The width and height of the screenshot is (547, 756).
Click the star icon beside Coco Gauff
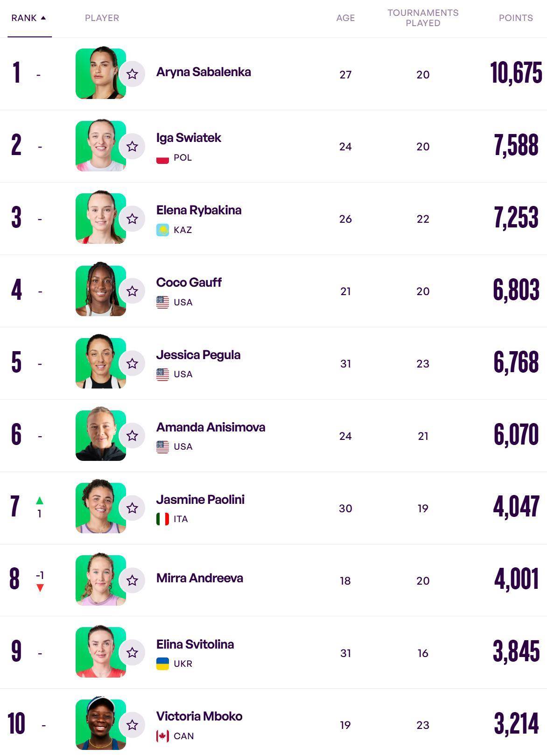click(x=132, y=291)
